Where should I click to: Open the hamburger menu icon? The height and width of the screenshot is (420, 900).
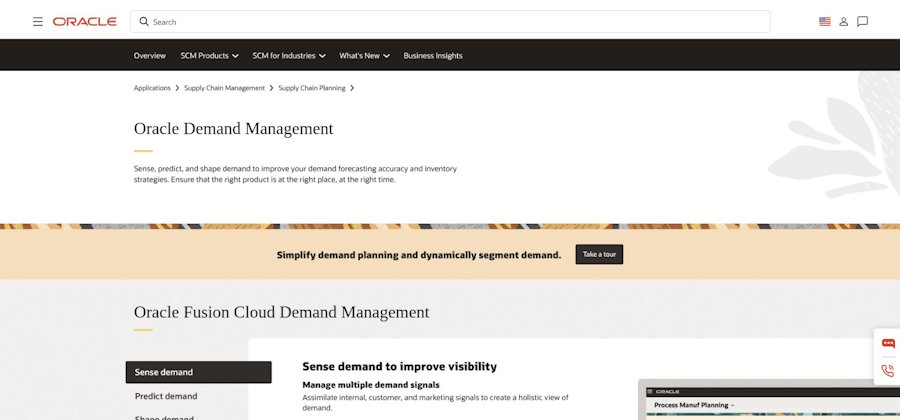pos(38,22)
